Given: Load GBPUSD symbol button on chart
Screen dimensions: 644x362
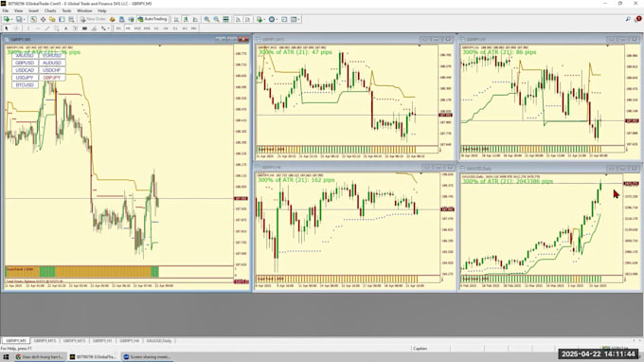Looking at the screenshot, I should click(25, 63).
